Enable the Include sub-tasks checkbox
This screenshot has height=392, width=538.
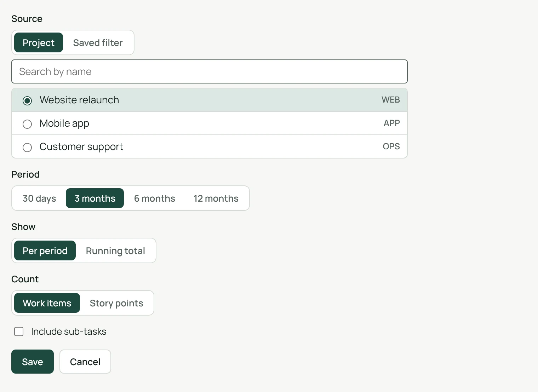tap(19, 332)
